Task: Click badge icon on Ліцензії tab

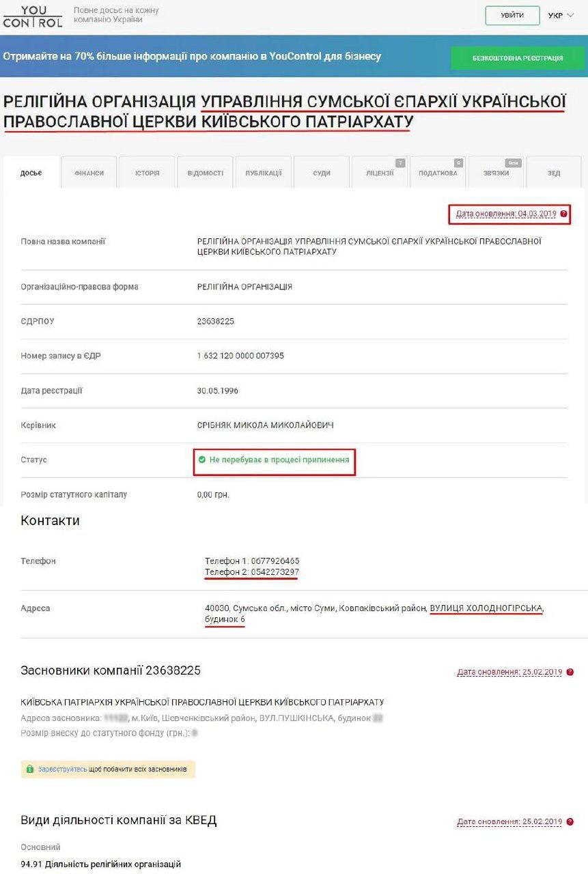Action: 400,163
